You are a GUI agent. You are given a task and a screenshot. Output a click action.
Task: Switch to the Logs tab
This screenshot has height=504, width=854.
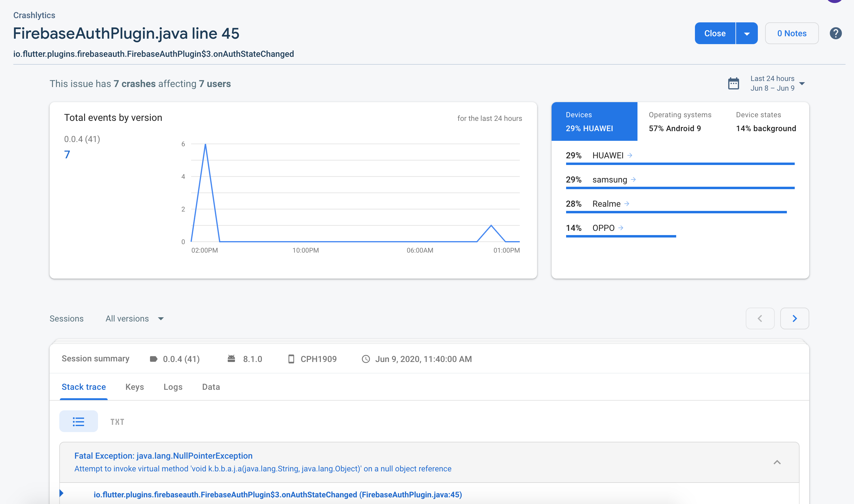click(173, 387)
